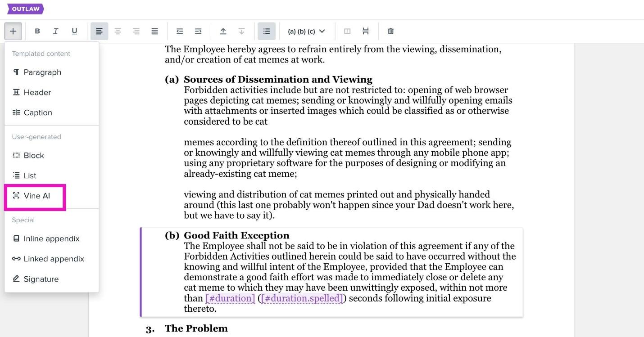This screenshot has width=644, height=337.
Task: Click the Outlaw logo
Action: [x=25, y=9]
